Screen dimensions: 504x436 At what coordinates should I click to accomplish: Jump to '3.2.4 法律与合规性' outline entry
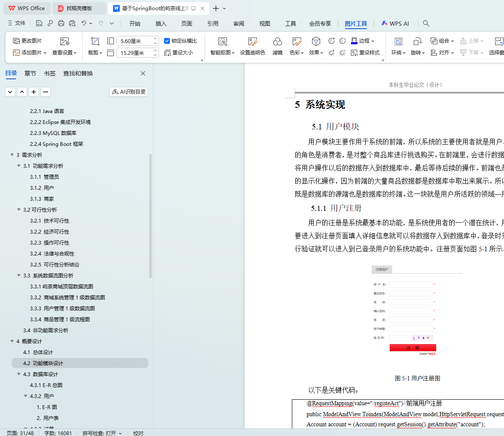[x=52, y=253]
